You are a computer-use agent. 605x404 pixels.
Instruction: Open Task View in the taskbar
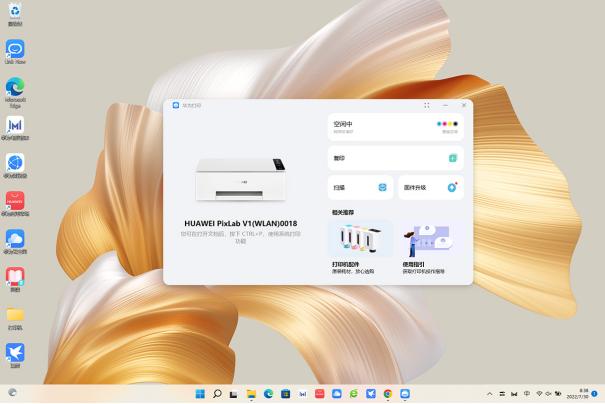(x=234, y=394)
